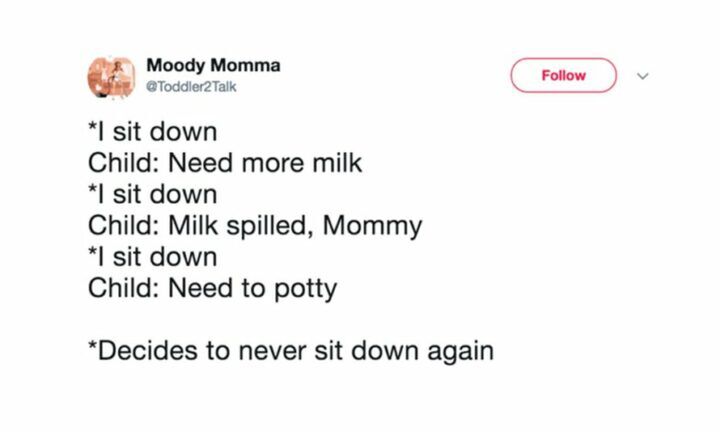
Task: Click the word "potty" in the tweet
Action: pos(305,290)
